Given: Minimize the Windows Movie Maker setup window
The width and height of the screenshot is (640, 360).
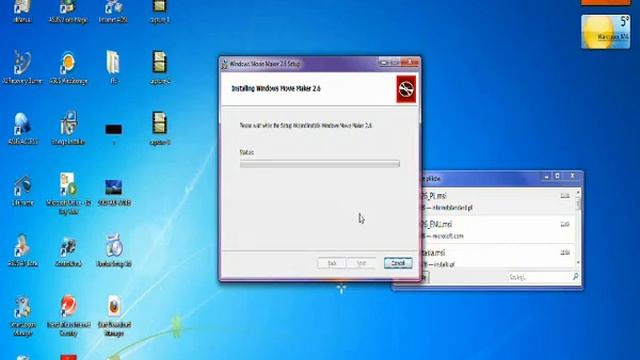Looking at the screenshot, I should click(383, 62).
